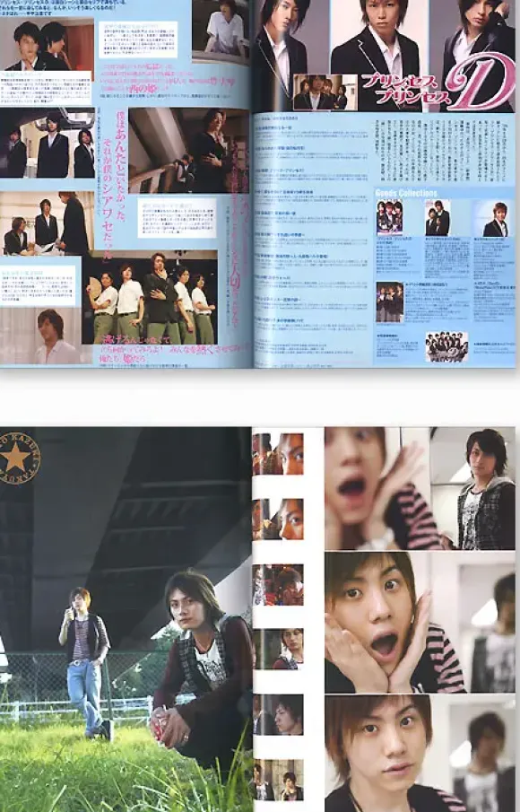Image resolution: width=520 pixels, height=812 pixels.
Task: Select photo of five performers in green pants
Action: tap(150, 298)
